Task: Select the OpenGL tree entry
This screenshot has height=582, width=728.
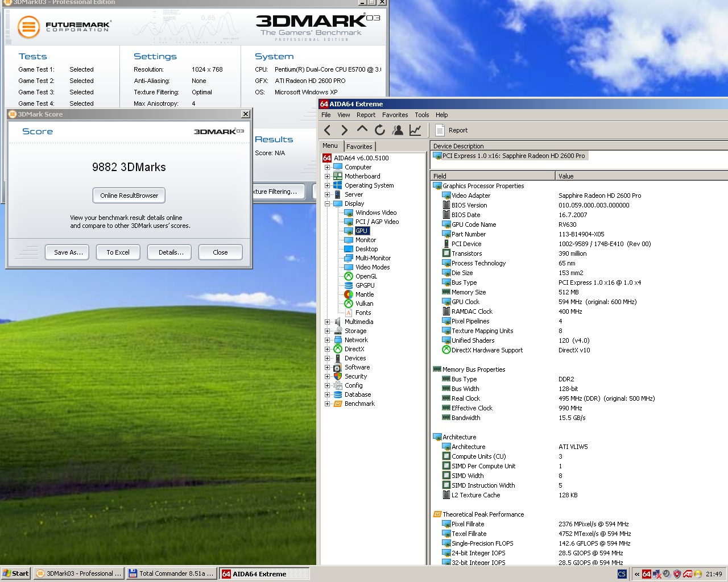Action: [366, 276]
